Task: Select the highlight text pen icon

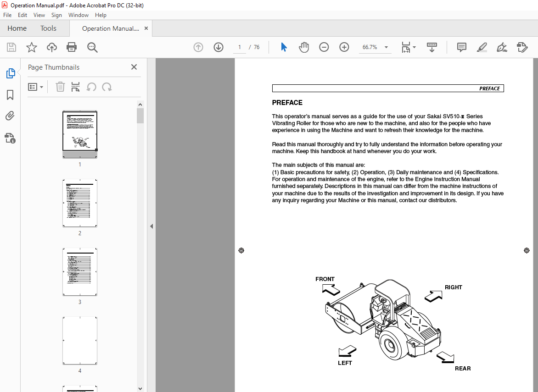Action: pyautogui.click(x=482, y=47)
